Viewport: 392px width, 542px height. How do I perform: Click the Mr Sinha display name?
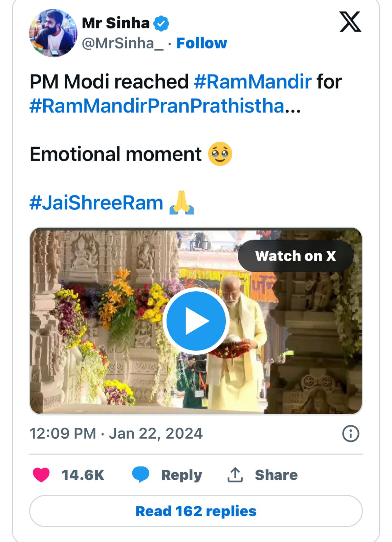pos(116,23)
